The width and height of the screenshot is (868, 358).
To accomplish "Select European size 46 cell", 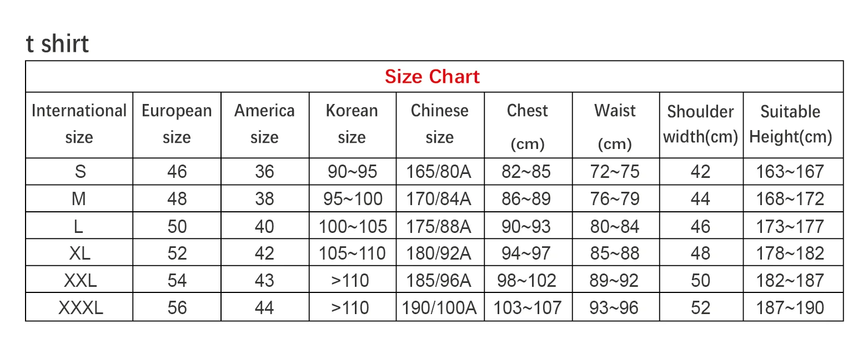I will tap(177, 172).
